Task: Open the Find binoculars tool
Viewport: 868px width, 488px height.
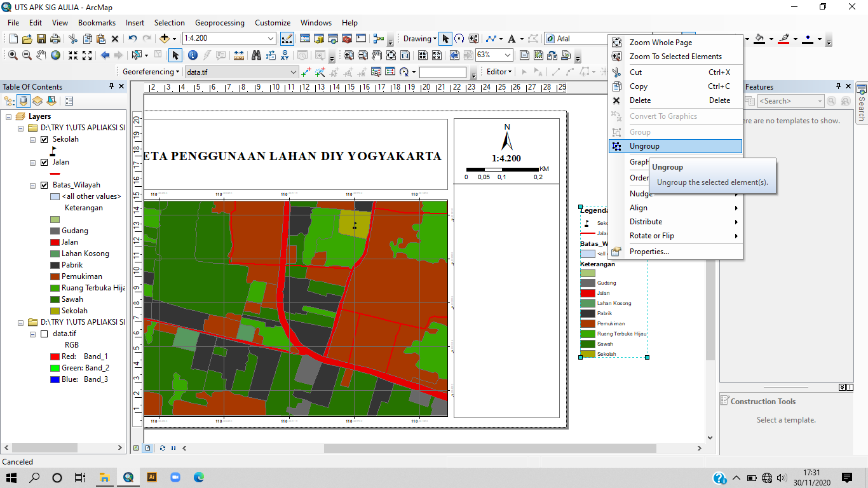Action: (x=256, y=55)
